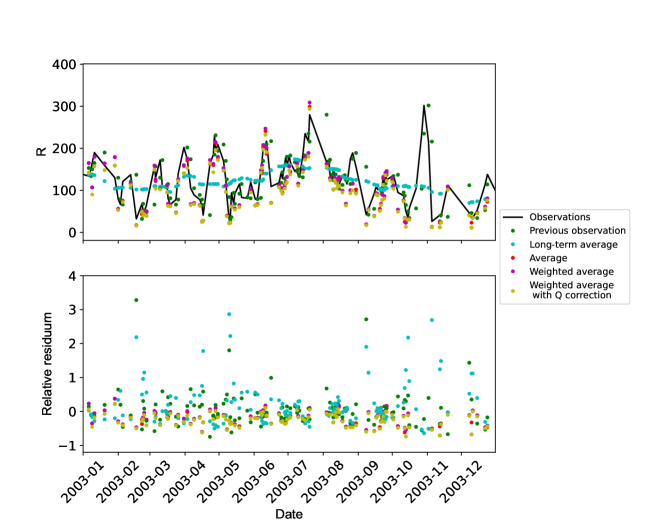Click the black Observations legend line

tap(513, 217)
